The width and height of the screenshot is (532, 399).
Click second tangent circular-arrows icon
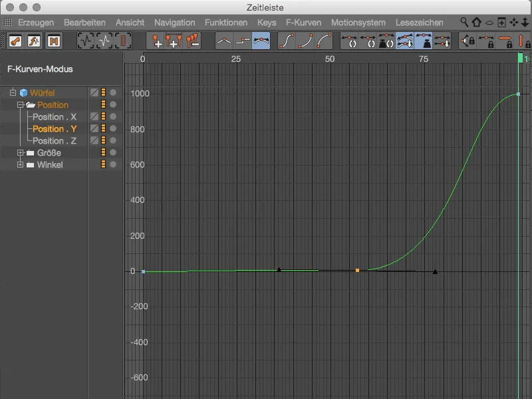point(368,41)
